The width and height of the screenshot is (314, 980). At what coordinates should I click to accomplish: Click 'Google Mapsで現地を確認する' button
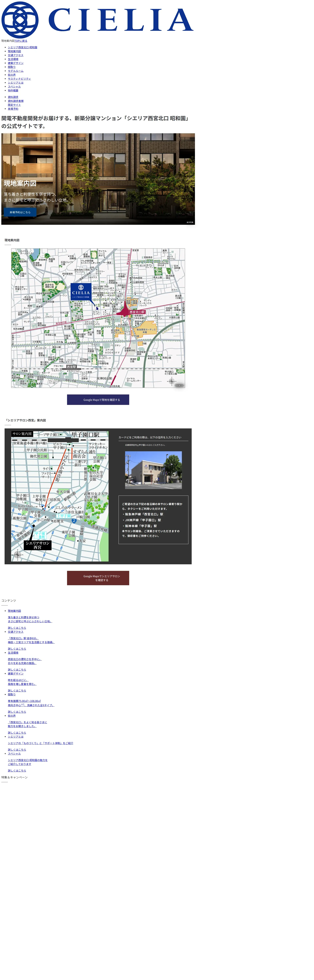pos(98,400)
